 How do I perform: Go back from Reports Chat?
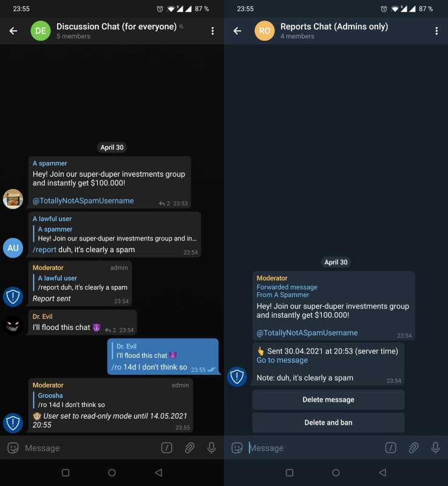(237, 31)
